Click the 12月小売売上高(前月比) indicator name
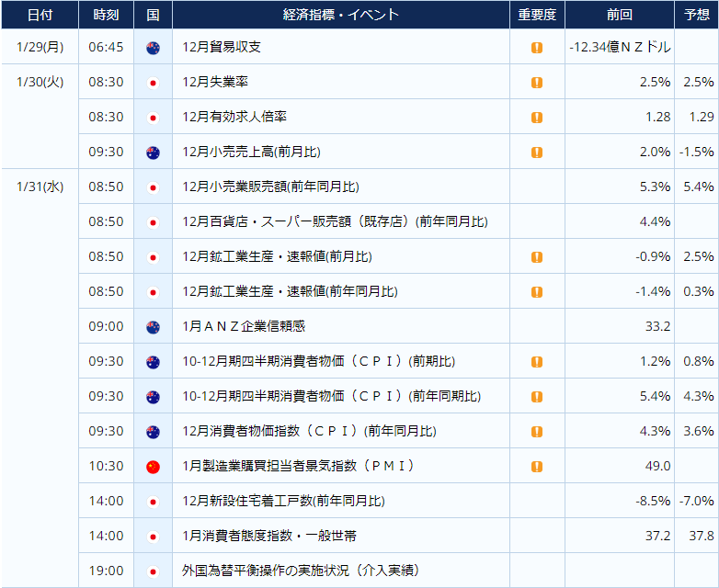Viewport: 719px width, 588px height. (251, 152)
